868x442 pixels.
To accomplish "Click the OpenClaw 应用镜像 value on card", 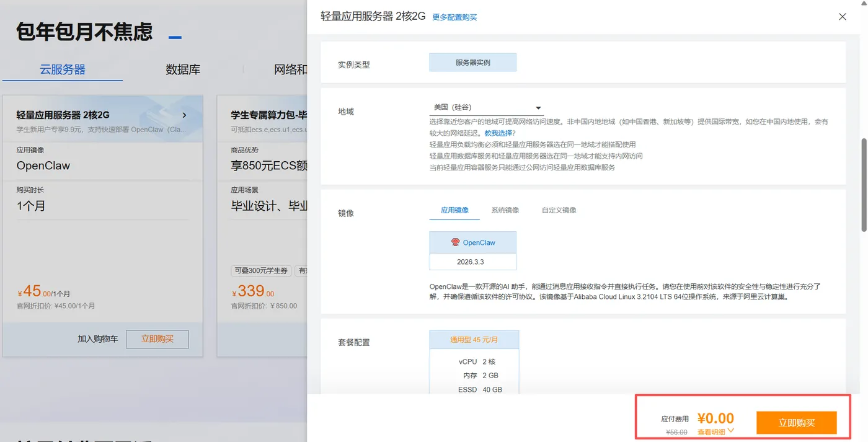I will click(43, 166).
